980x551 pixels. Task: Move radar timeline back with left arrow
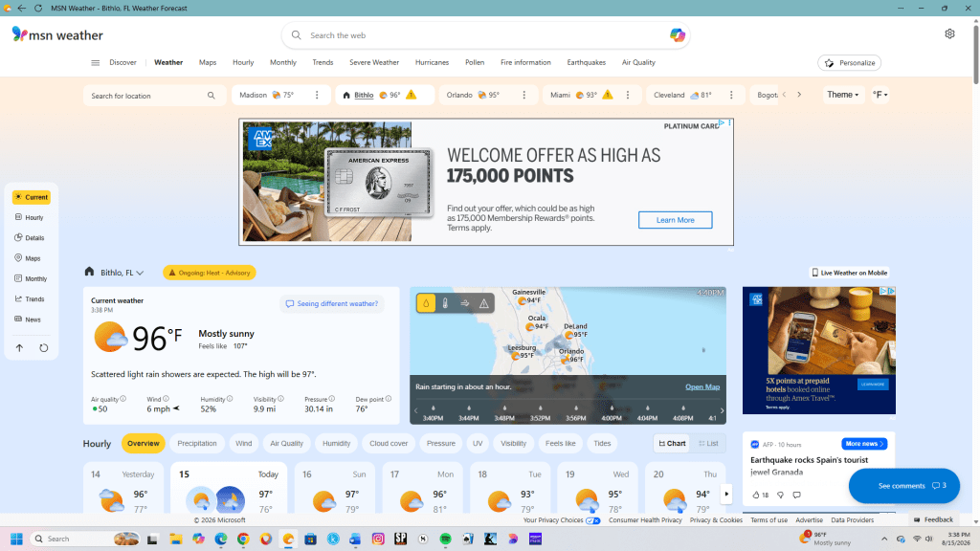[415, 410]
